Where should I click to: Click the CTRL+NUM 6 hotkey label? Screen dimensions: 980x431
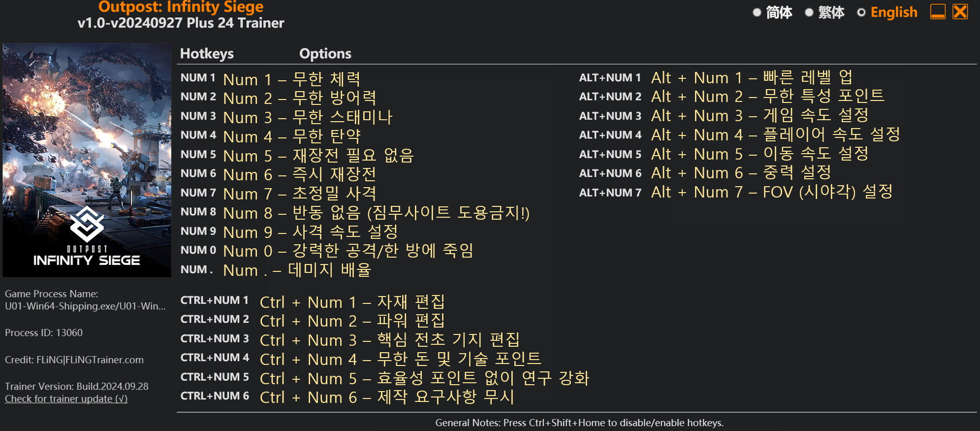tap(215, 396)
